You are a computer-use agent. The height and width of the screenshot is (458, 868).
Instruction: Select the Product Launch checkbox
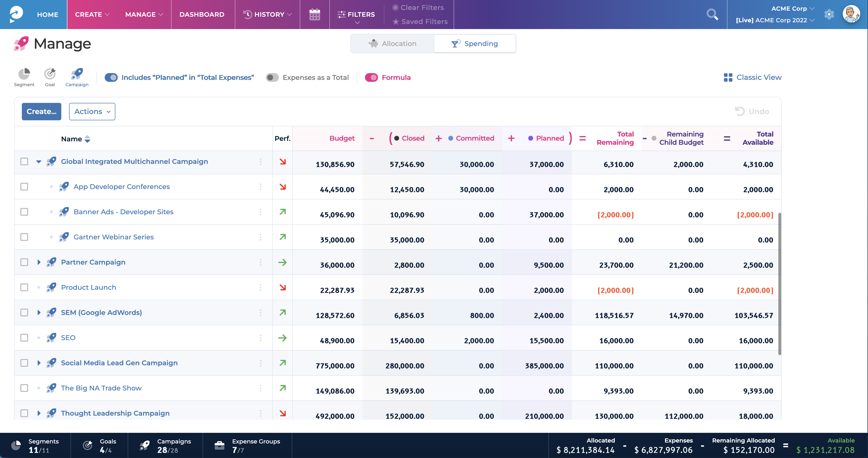[x=24, y=287]
